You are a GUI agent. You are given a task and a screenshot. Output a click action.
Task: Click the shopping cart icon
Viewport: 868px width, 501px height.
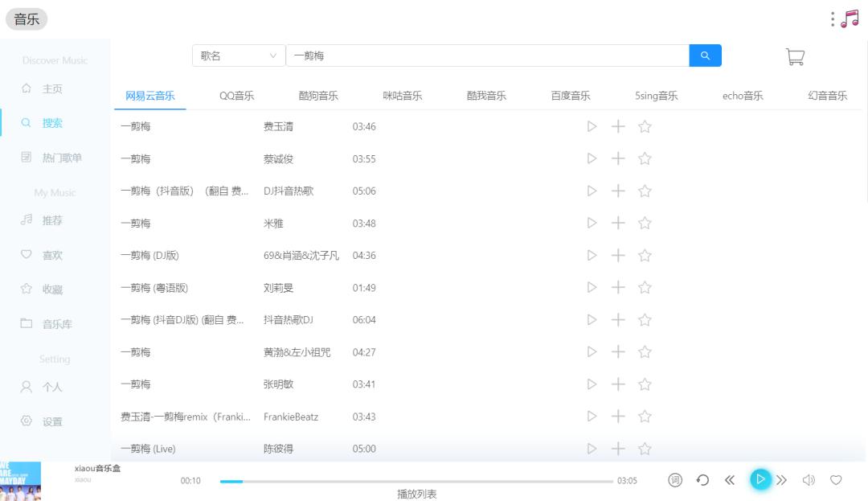tap(795, 56)
